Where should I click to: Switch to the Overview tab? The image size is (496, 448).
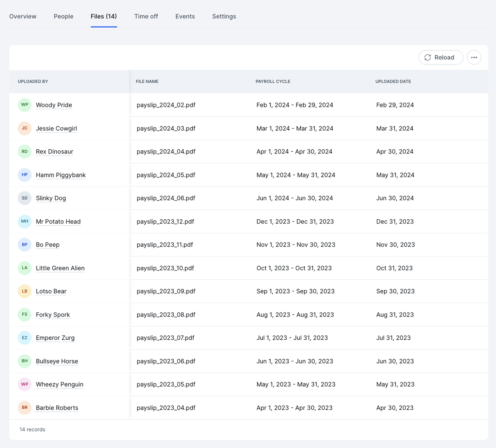click(x=23, y=16)
